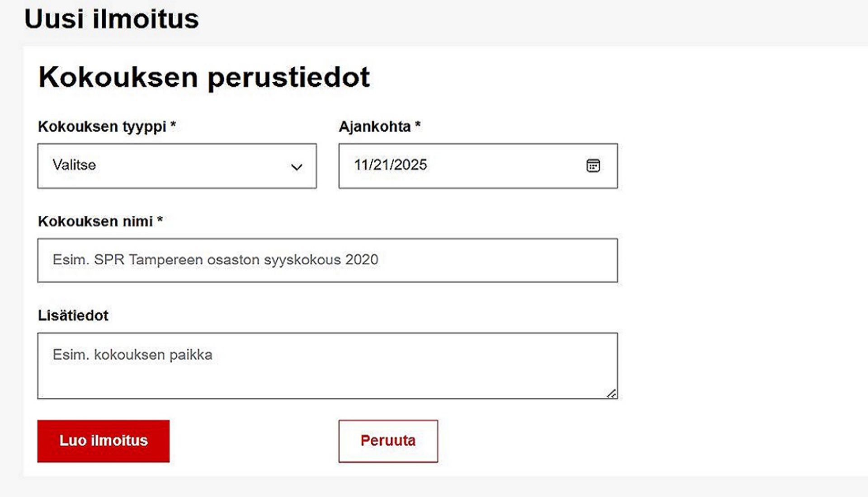Select the meeting name placeholder text field

tap(328, 260)
